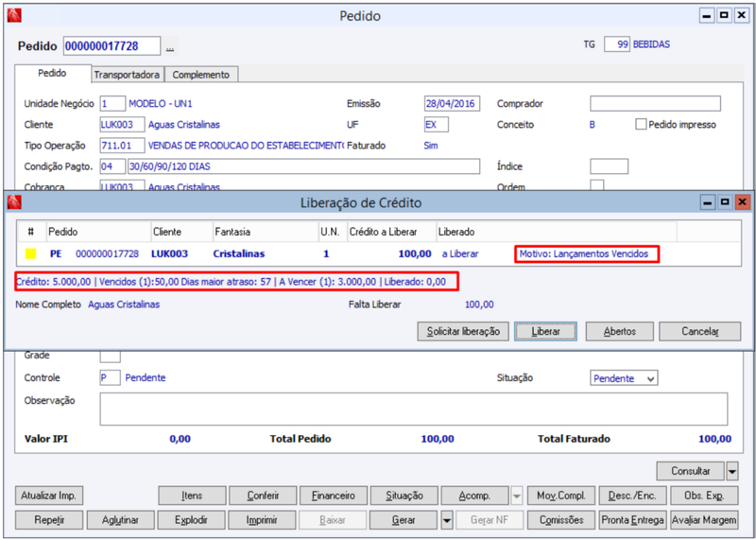Viewport: 756px width, 540px height.
Task: Click the Liberação de Crédito window icon
Action: point(14,202)
